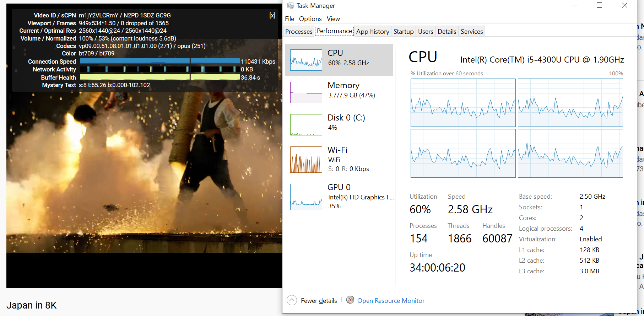
Task: Click the Current / Optimal Res value 2560x1440@24
Action: 123,31
